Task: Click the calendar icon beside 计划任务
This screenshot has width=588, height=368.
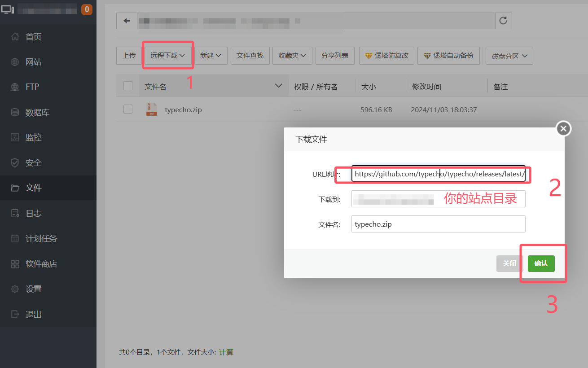Action: point(15,238)
